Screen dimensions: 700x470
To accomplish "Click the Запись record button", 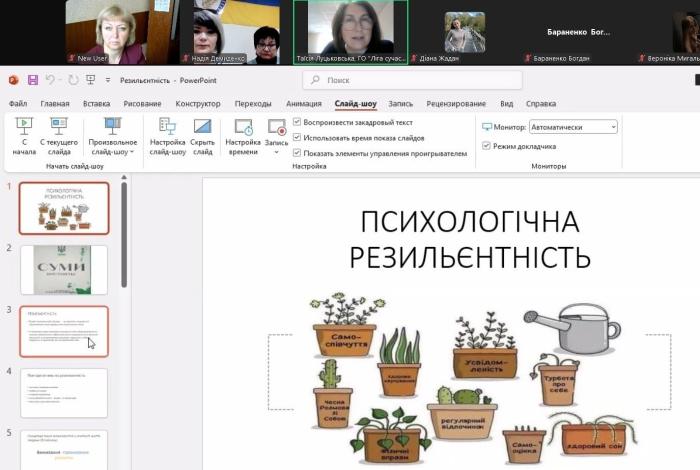I will click(x=277, y=128).
